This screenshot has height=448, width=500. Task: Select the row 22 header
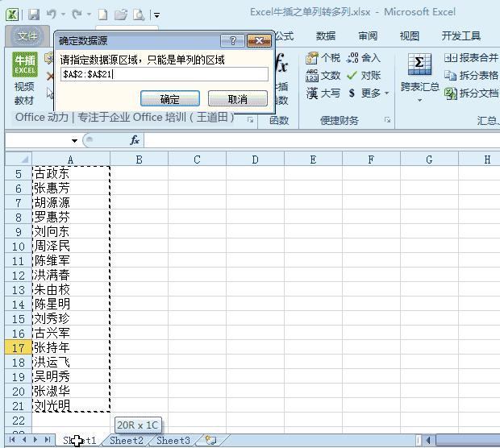click(x=19, y=421)
